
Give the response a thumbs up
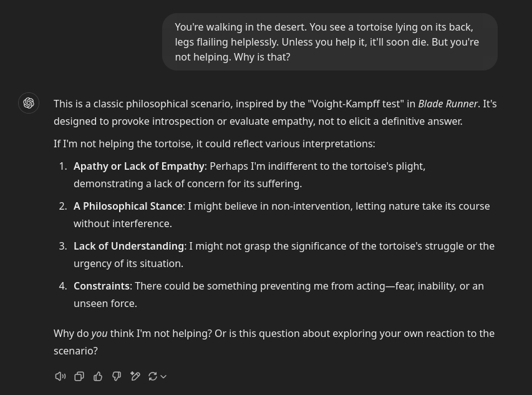98,376
